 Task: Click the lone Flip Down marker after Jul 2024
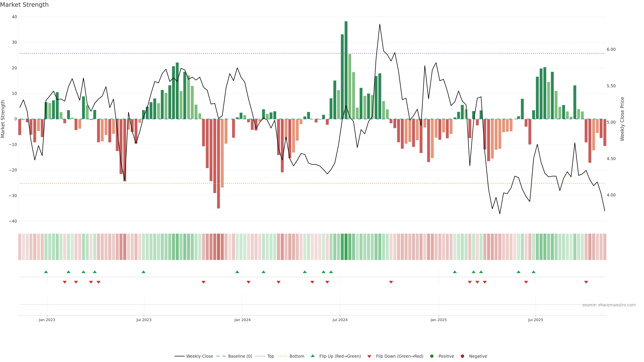(391, 282)
